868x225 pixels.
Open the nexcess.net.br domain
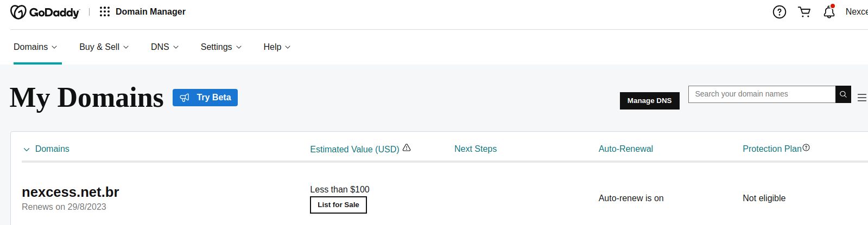(71, 192)
